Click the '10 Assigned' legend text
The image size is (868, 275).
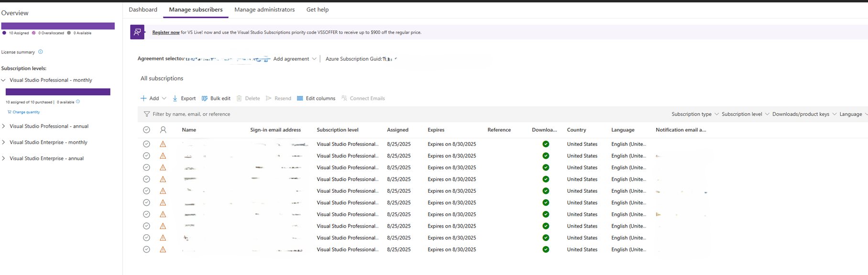tap(19, 33)
